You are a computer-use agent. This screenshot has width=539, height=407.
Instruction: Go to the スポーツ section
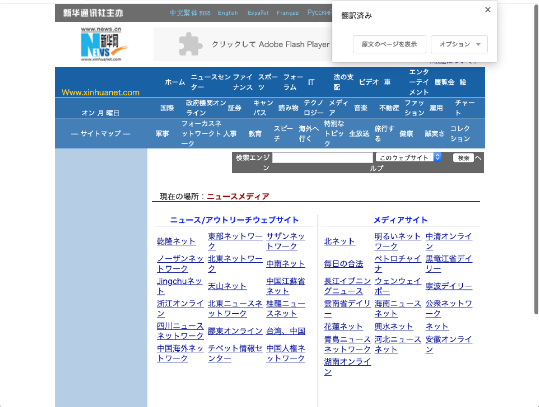(x=268, y=82)
